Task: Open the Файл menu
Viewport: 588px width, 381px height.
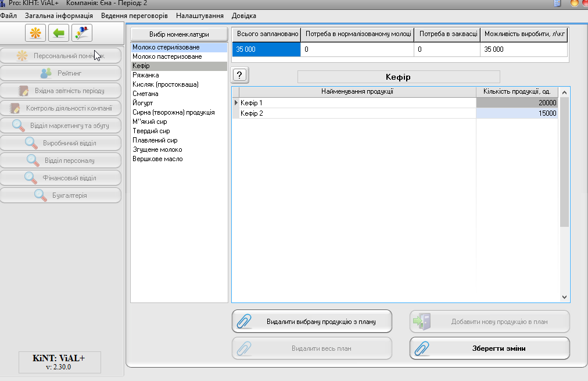Action: [x=9, y=16]
